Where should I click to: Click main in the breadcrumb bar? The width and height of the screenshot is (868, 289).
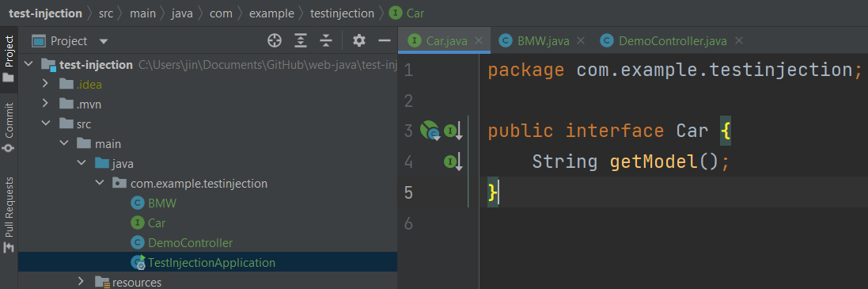pyautogui.click(x=143, y=13)
